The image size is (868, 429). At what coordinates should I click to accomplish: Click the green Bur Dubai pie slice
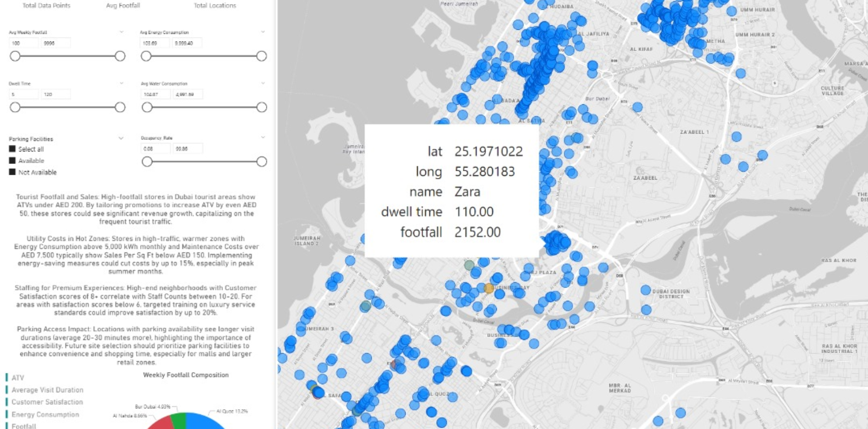tap(179, 421)
